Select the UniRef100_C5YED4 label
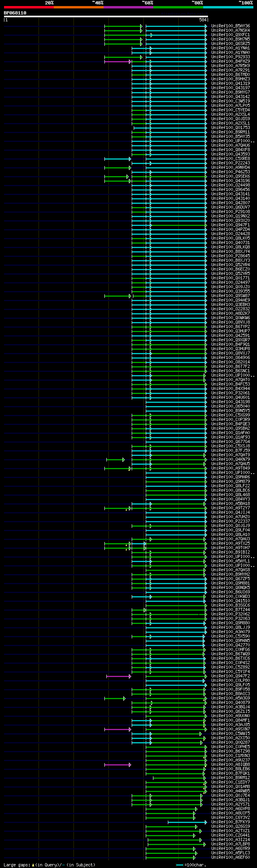 pos(230,110)
